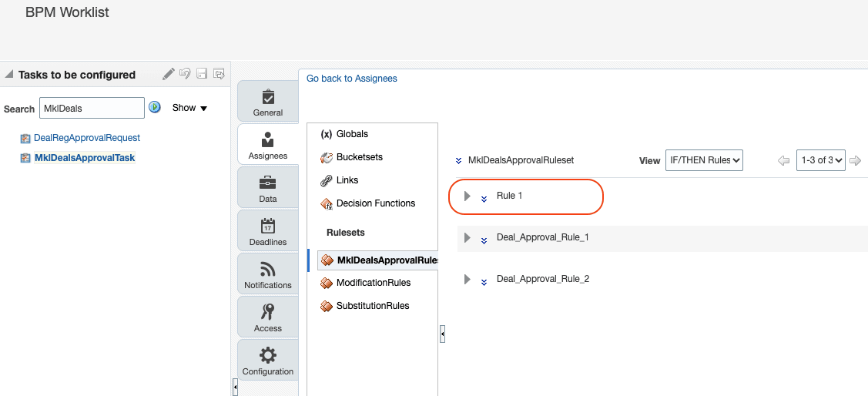Viewport: 868px width, 396px height.
Task: Open the Data tab
Action: pyautogui.click(x=268, y=188)
